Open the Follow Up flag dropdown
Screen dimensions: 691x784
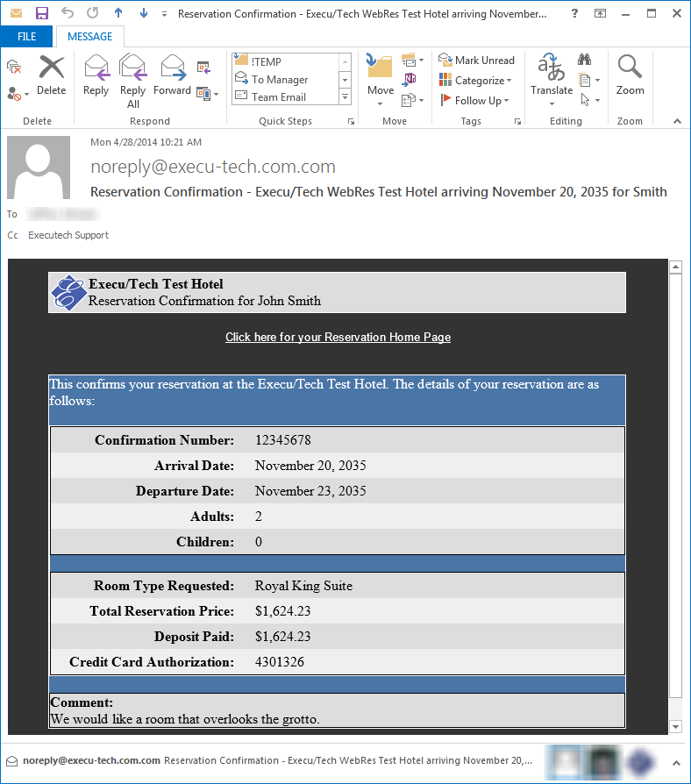tap(474, 100)
